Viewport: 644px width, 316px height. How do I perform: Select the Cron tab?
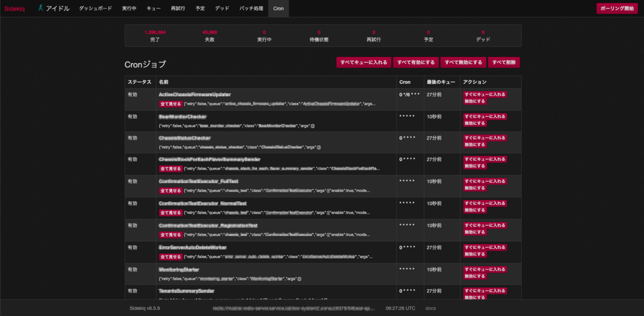coord(279,9)
